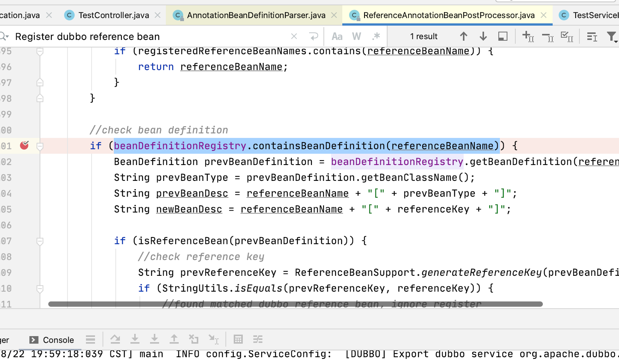Open Evaluate Expression calculator icon
619x364 pixels.
[238, 340]
